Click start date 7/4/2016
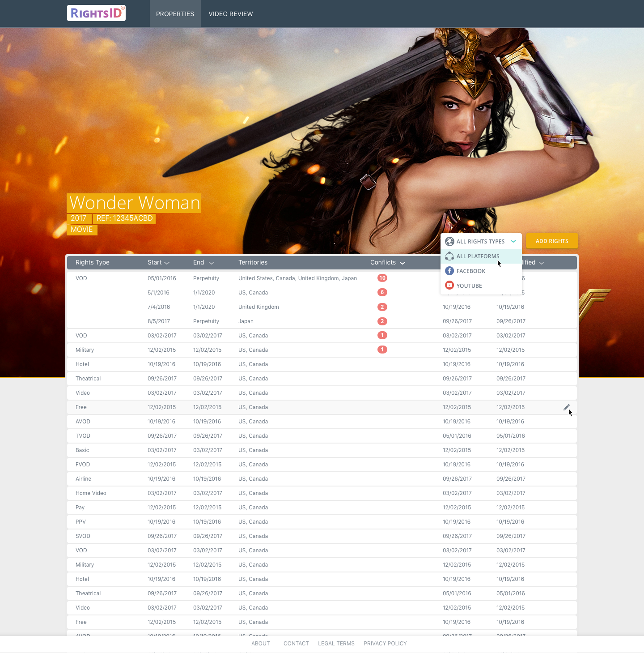Screen dimensions: 644x653 [x=159, y=307]
